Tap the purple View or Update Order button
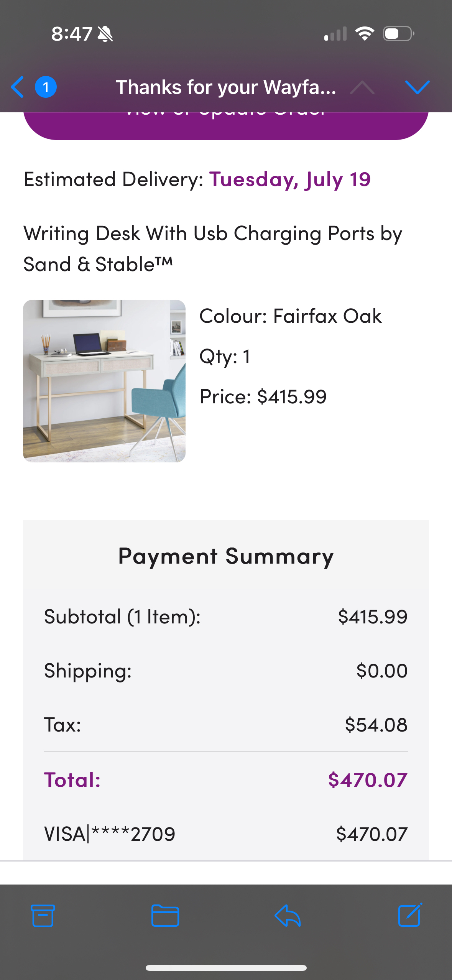This screenshot has height=980, width=452. 226,125
